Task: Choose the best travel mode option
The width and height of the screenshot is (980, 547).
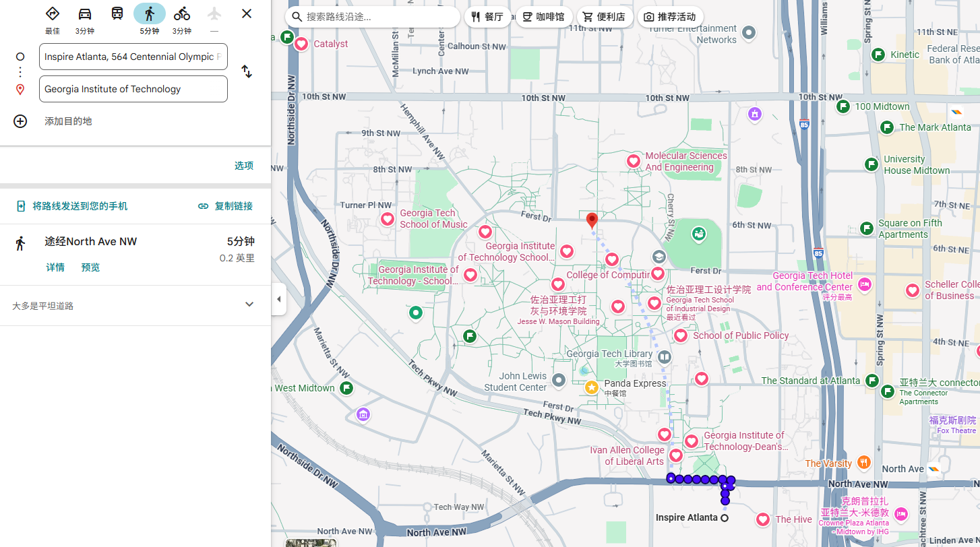Action: pos(53,14)
